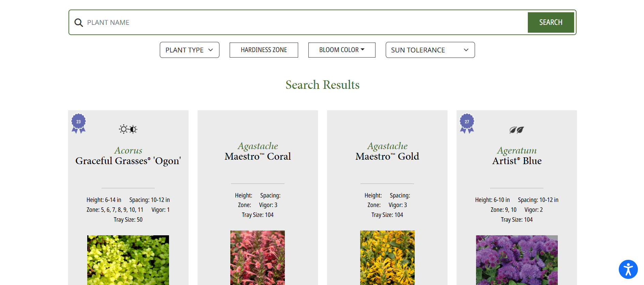Click the purple Ageratum flower photo
The height and width of the screenshot is (285, 644).
click(517, 260)
